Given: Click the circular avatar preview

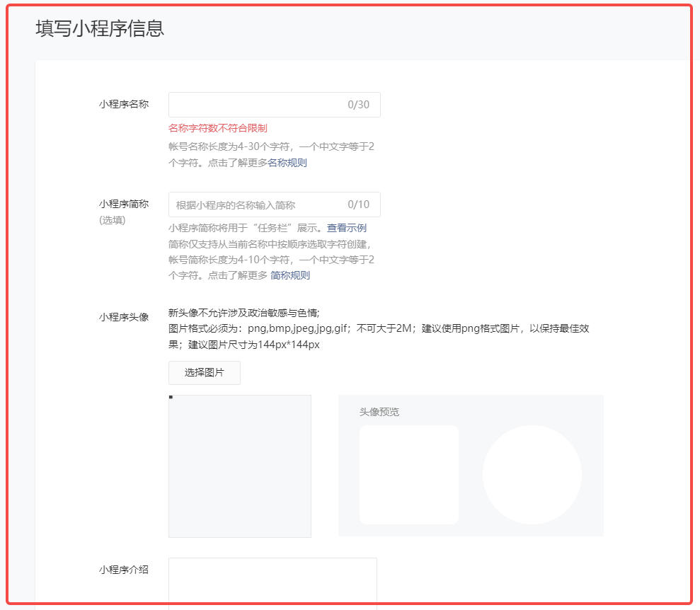Looking at the screenshot, I should [532, 474].
